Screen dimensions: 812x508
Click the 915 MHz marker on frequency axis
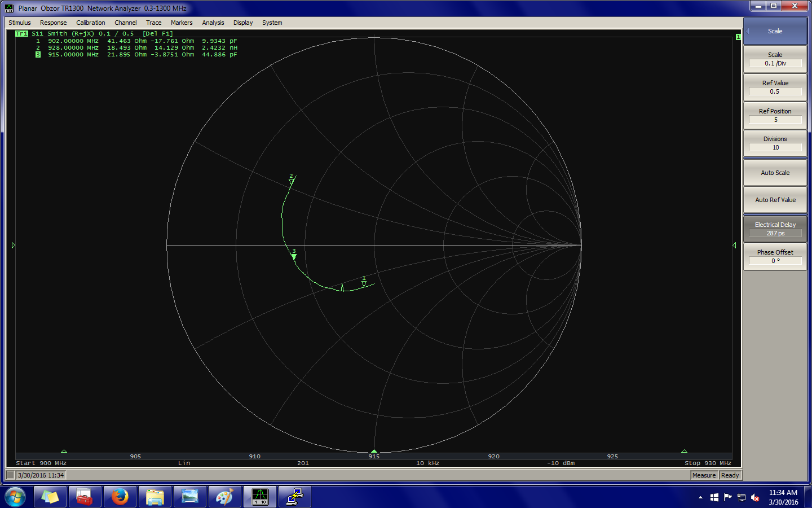pyautogui.click(x=374, y=451)
